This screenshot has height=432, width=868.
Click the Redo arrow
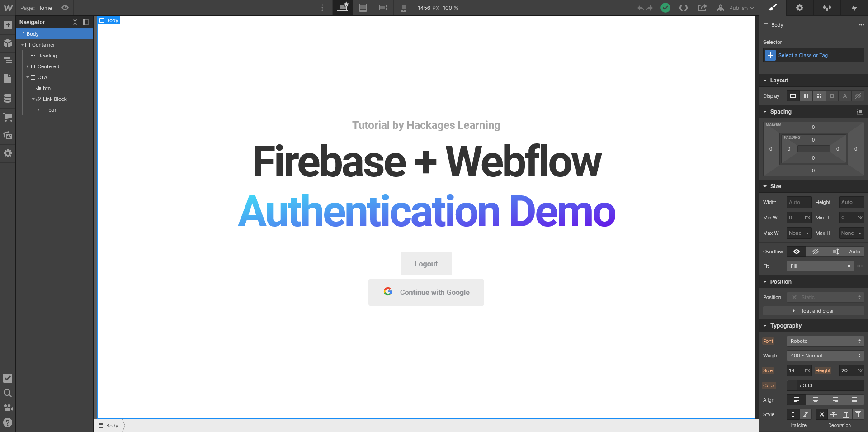(650, 8)
